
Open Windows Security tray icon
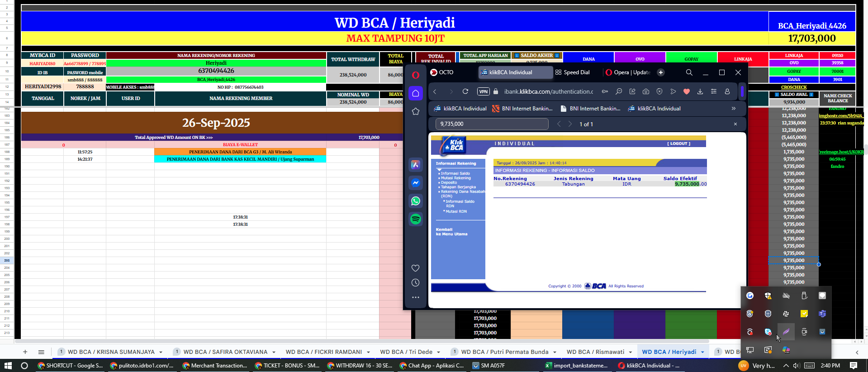pyautogui.click(x=768, y=296)
